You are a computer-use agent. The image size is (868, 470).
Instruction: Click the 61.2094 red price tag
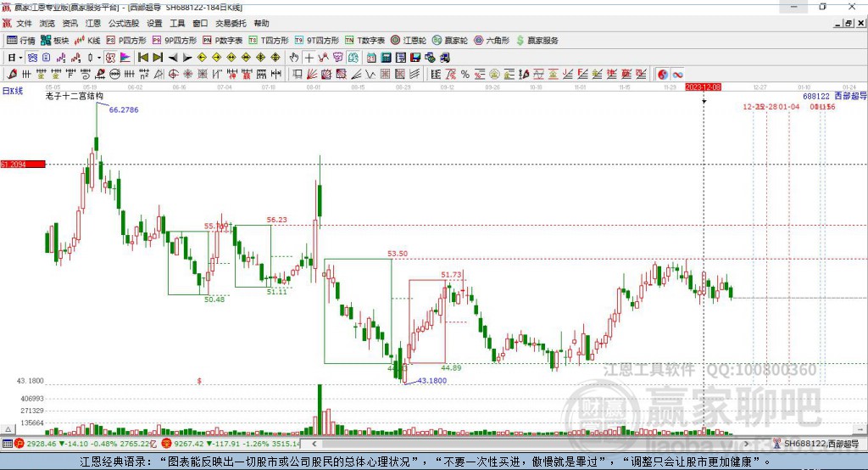[x=23, y=164]
